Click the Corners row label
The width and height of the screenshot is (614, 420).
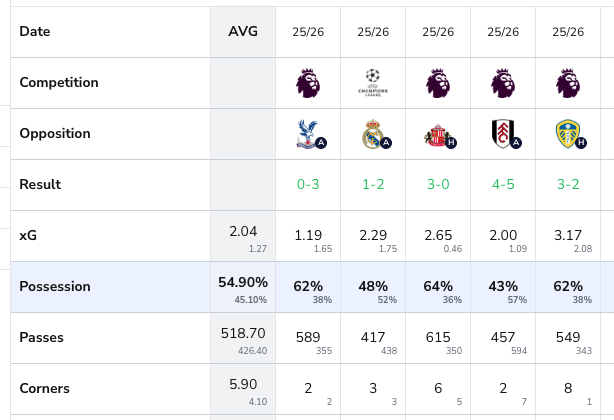(x=47, y=388)
